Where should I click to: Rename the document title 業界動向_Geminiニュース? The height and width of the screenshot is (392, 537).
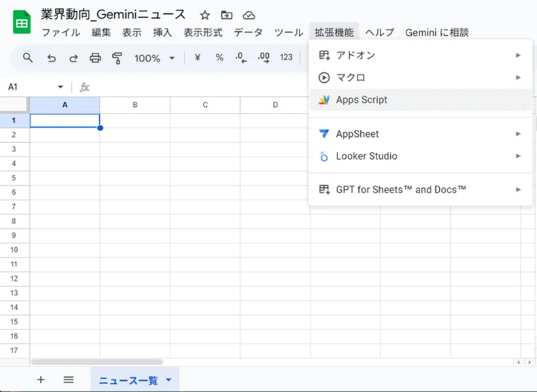pos(113,14)
